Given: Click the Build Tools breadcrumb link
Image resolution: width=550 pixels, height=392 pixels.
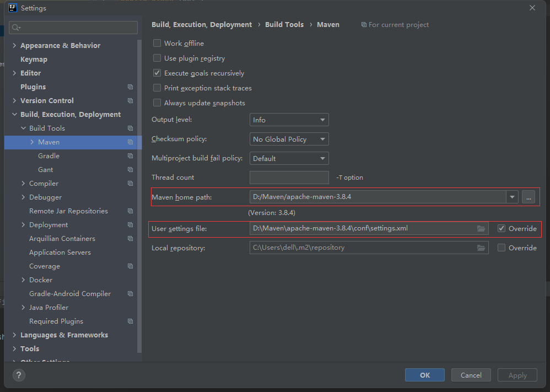Looking at the screenshot, I should click(284, 24).
